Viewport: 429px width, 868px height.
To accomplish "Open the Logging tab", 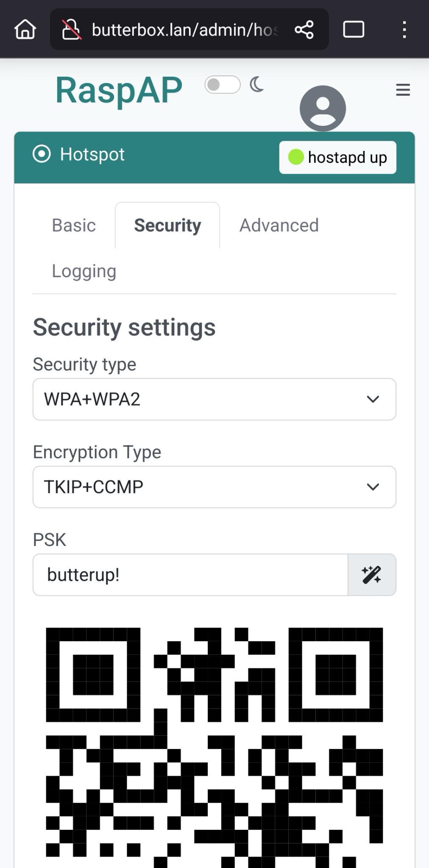I will click(x=84, y=271).
